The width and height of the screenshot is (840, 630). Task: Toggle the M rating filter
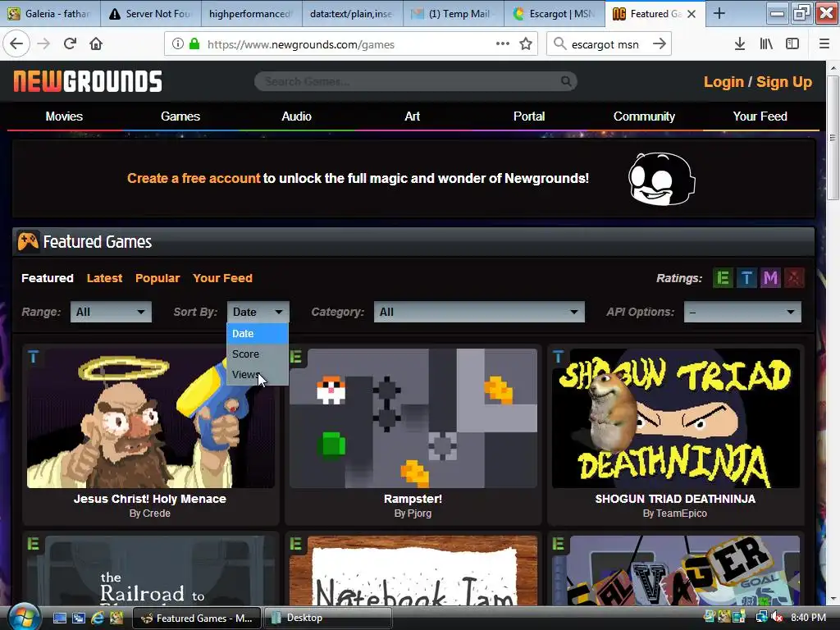(770, 278)
